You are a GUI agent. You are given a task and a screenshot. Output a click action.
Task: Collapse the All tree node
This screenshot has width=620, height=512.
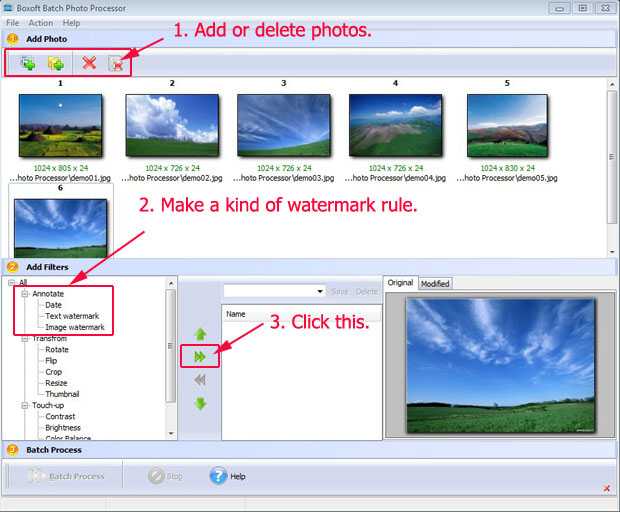[12, 282]
